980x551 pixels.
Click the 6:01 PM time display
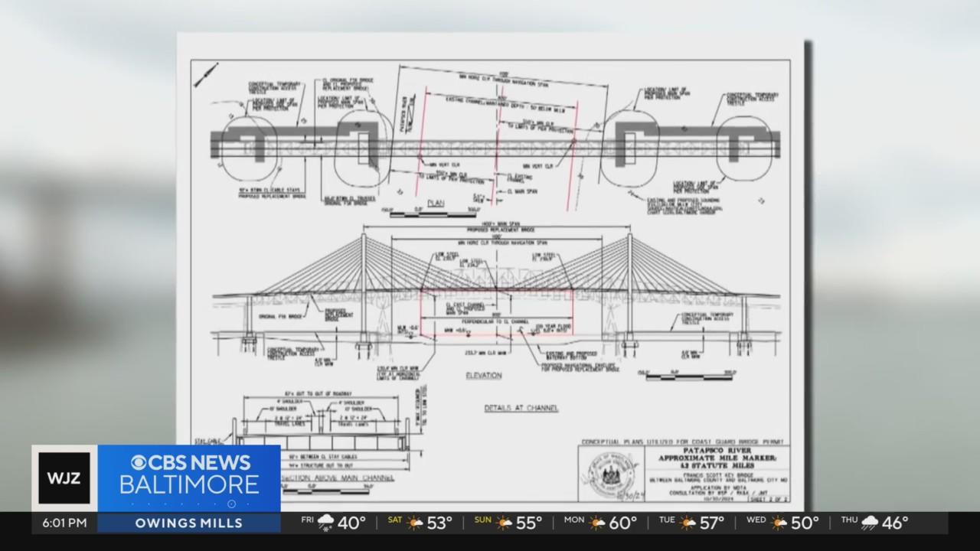[64, 523]
